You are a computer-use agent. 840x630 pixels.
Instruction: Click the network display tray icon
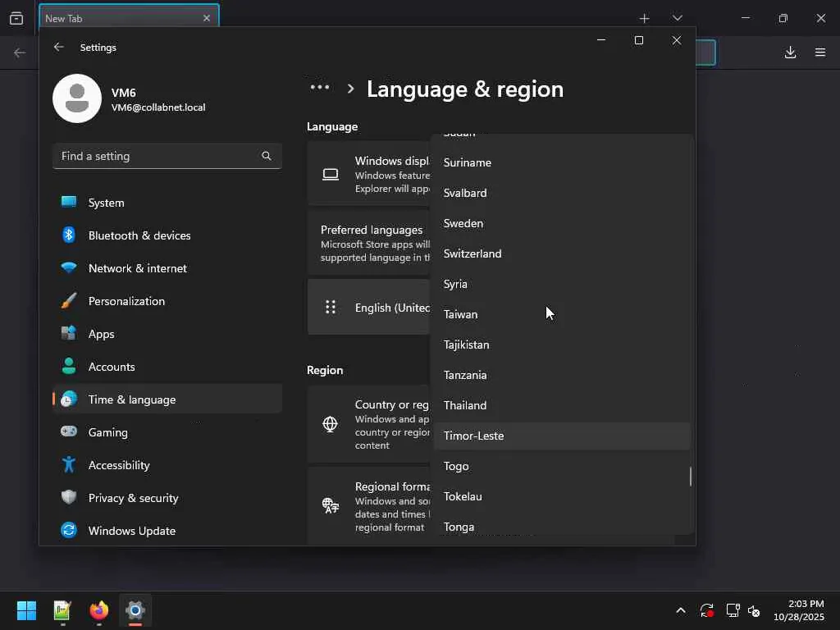tap(733, 610)
